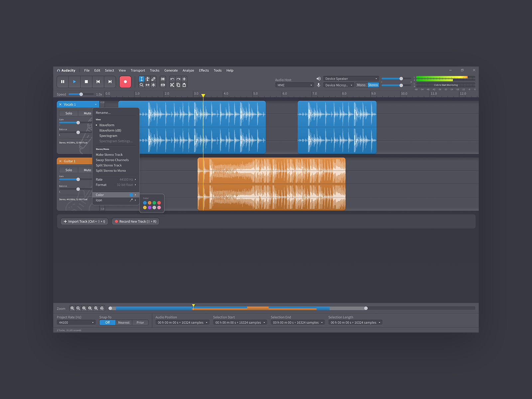
Task: Click the speaker playback volume icon
Action: pos(319,79)
